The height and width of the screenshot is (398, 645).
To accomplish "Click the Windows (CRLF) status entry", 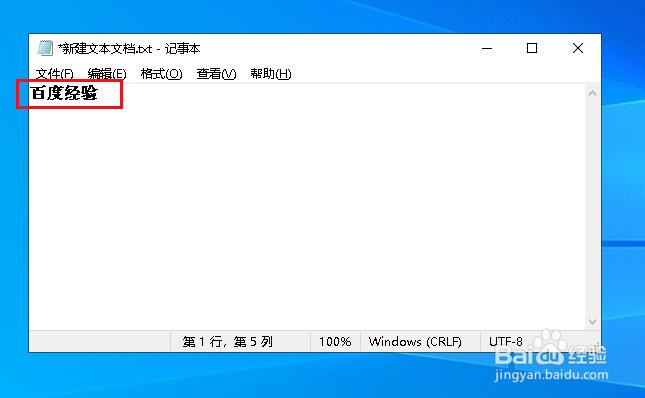I will click(415, 342).
